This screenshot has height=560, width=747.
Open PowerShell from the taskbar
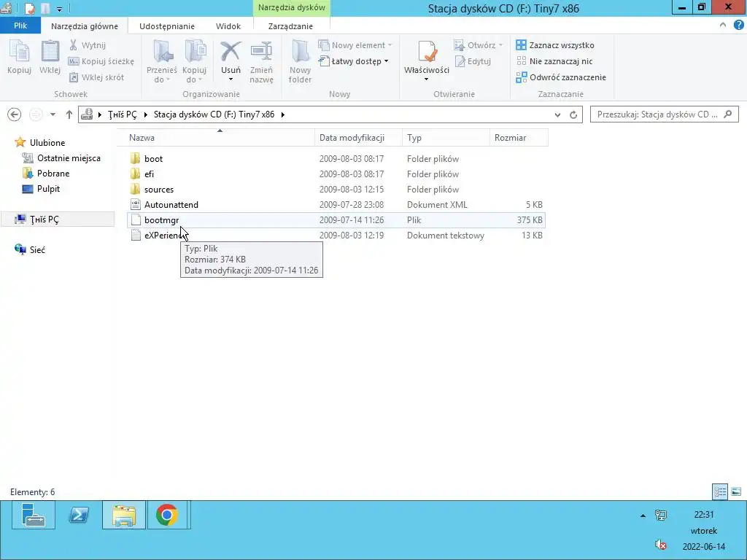[x=79, y=515]
